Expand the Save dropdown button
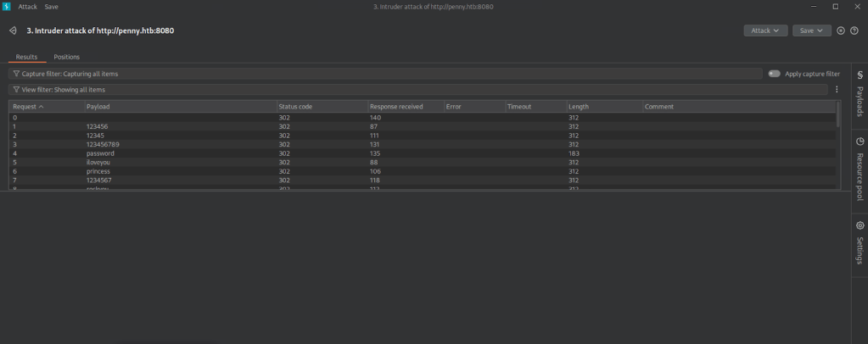This screenshot has height=344, width=868. pyautogui.click(x=811, y=31)
